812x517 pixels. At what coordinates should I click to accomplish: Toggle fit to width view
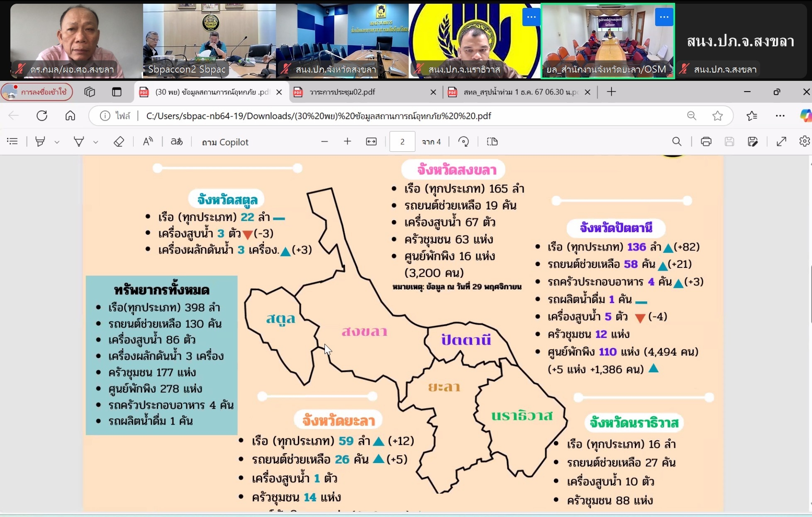click(x=371, y=142)
